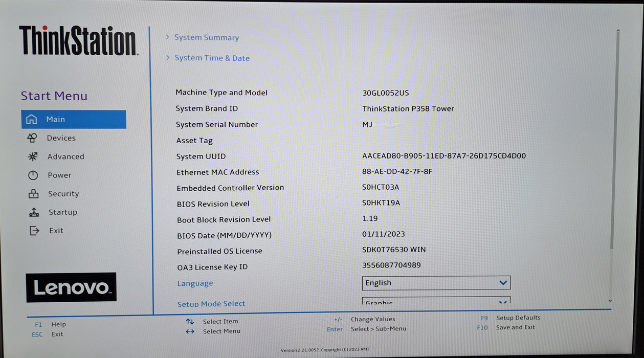This screenshot has height=358, width=644.
Task: Click the Preinstalled OS License label
Action: [x=219, y=251]
